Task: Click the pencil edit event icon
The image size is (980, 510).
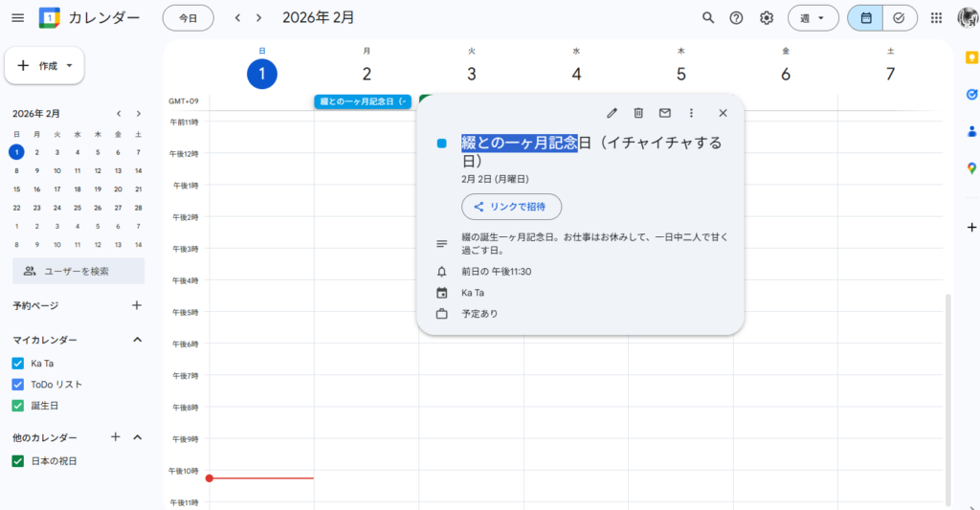Action: pos(612,113)
